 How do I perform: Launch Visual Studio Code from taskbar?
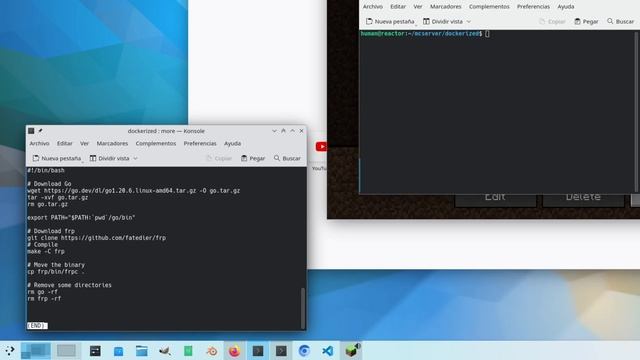[327, 351]
